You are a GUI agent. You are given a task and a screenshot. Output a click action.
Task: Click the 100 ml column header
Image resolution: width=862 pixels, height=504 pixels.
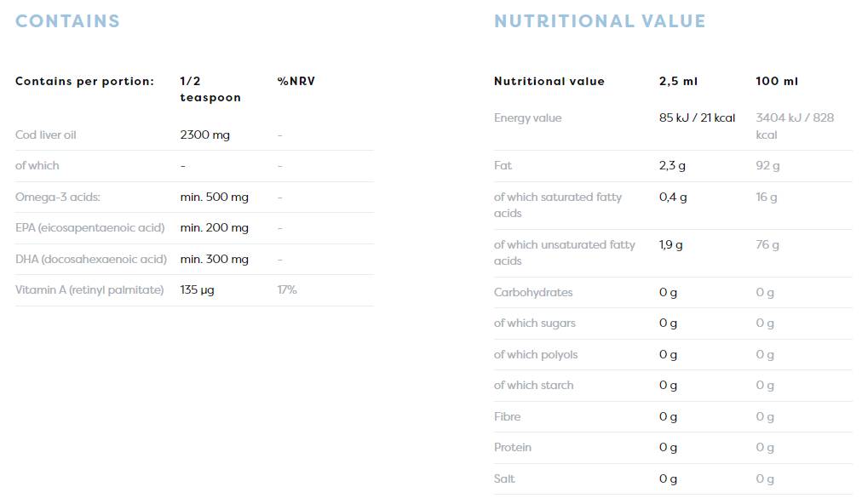[777, 81]
